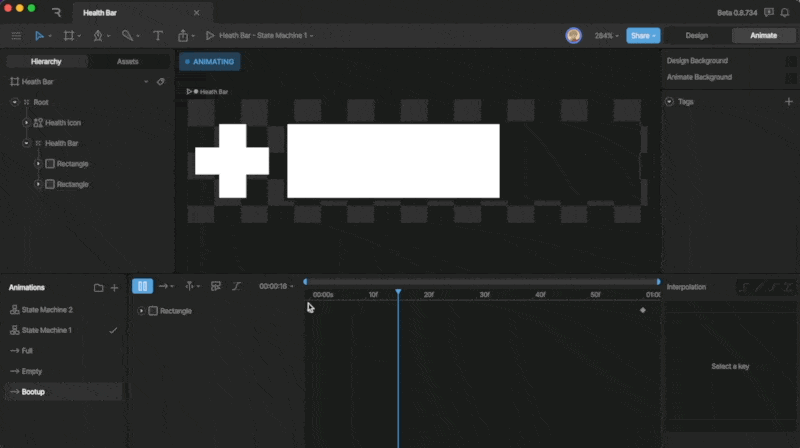Viewport: 800px width, 448px height.
Task: Pause the timeline playback
Action: [x=142, y=286]
